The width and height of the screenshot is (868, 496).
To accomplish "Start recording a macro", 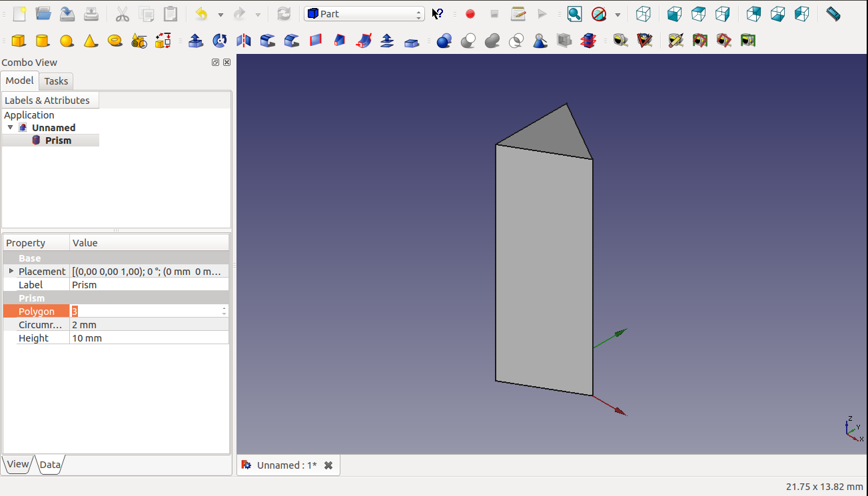I will pyautogui.click(x=470, y=14).
